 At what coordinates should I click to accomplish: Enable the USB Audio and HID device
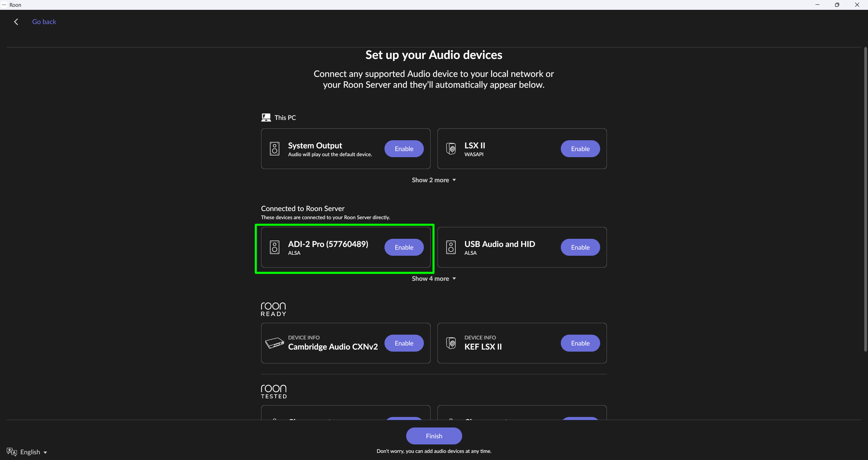pyautogui.click(x=580, y=247)
